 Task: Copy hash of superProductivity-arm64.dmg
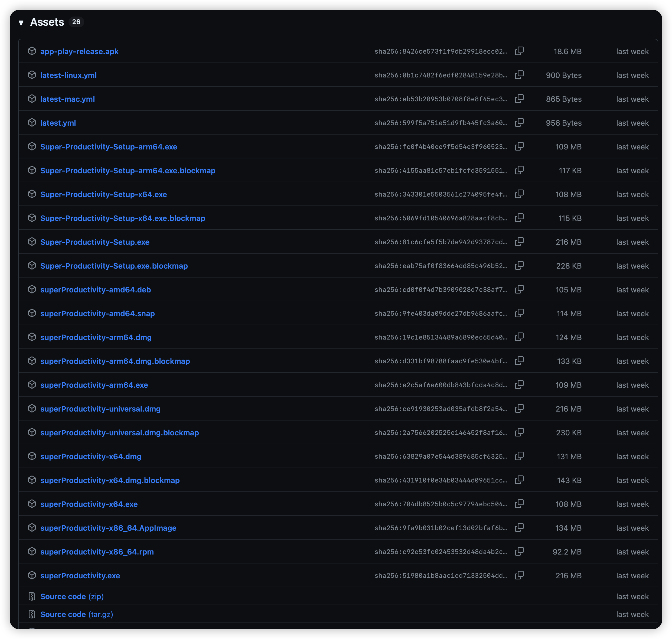tap(519, 337)
